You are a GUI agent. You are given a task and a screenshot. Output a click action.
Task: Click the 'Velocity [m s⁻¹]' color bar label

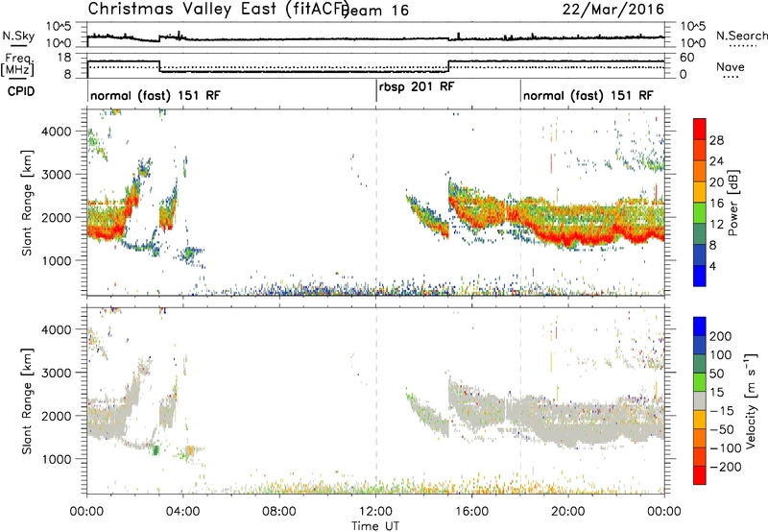pos(752,400)
